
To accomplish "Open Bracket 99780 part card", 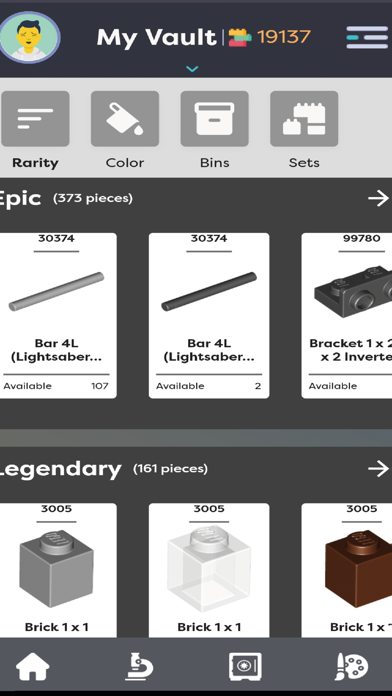I will (x=347, y=316).
